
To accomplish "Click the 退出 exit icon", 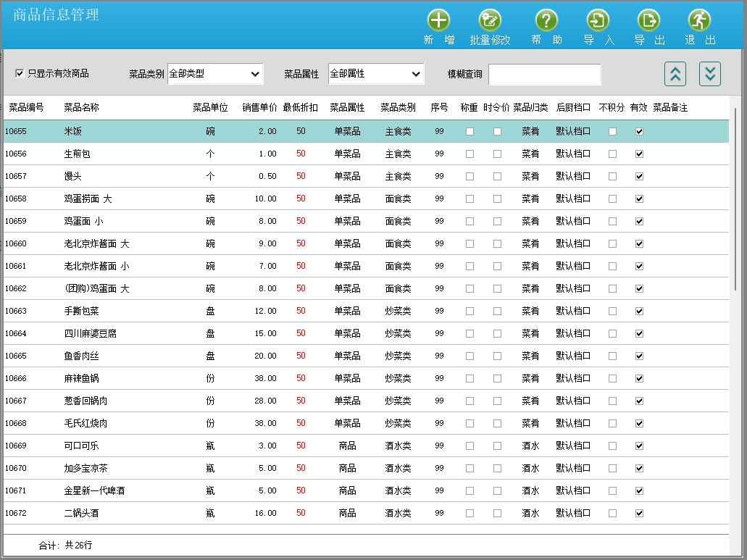I will tap(699, 20).
